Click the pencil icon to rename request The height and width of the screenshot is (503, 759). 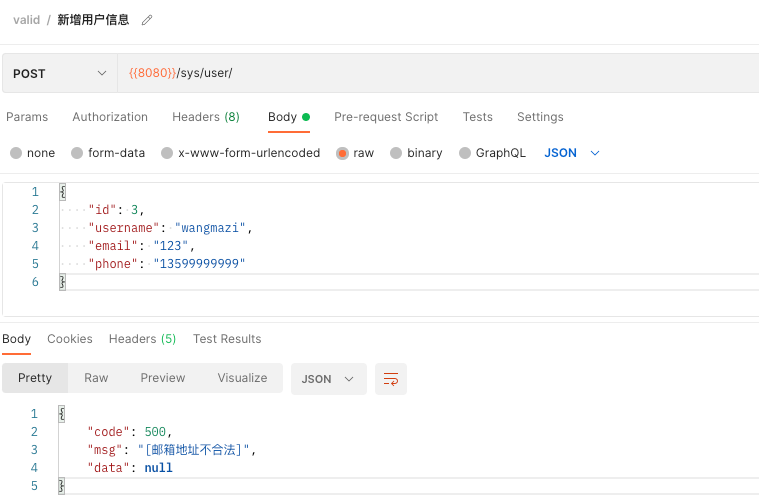147,20
